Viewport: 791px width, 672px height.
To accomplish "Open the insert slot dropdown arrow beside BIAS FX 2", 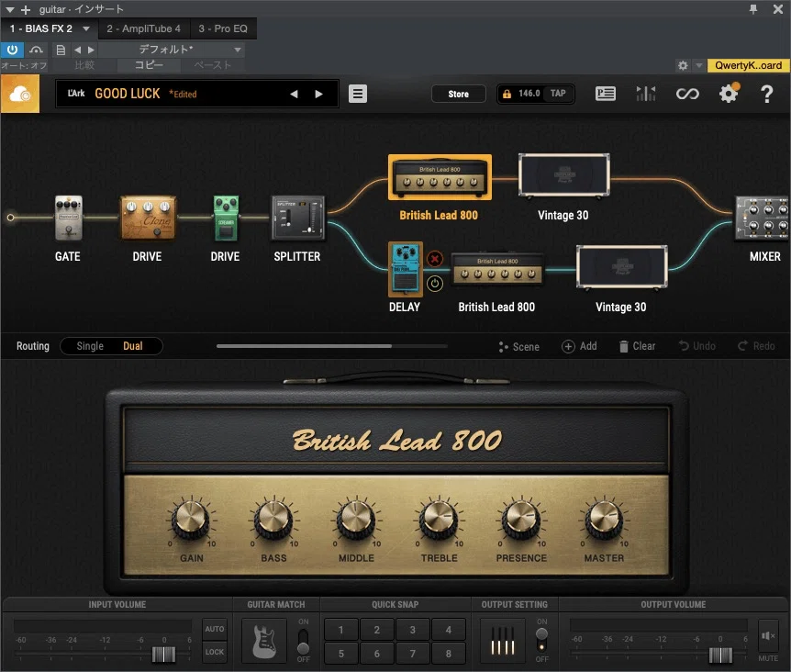I will point(86,28).
